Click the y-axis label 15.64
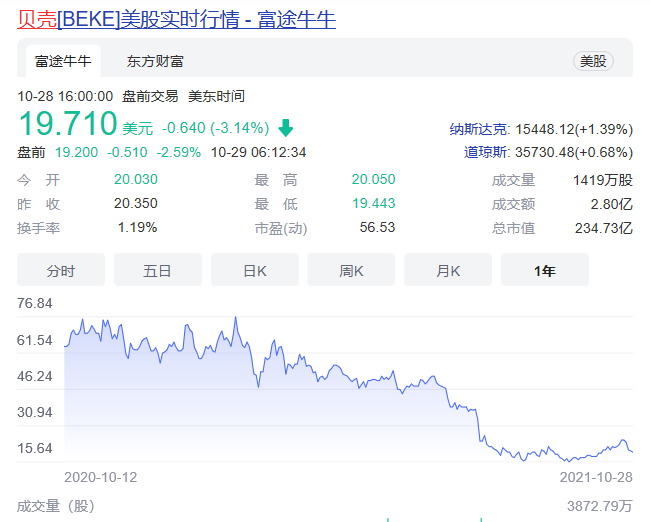Viewport: 650px width, 522px height. click(x=34, y=448)
